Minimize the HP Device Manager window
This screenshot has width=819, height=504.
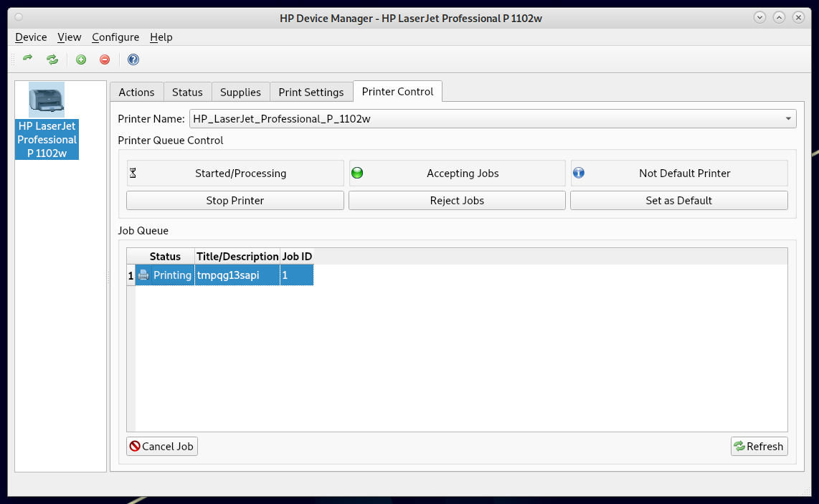click(x=759, y=18)
